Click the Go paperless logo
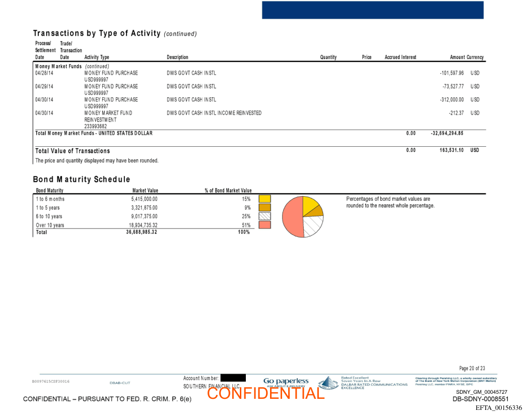This screenshot has height=420, width=532. [286, 381]
